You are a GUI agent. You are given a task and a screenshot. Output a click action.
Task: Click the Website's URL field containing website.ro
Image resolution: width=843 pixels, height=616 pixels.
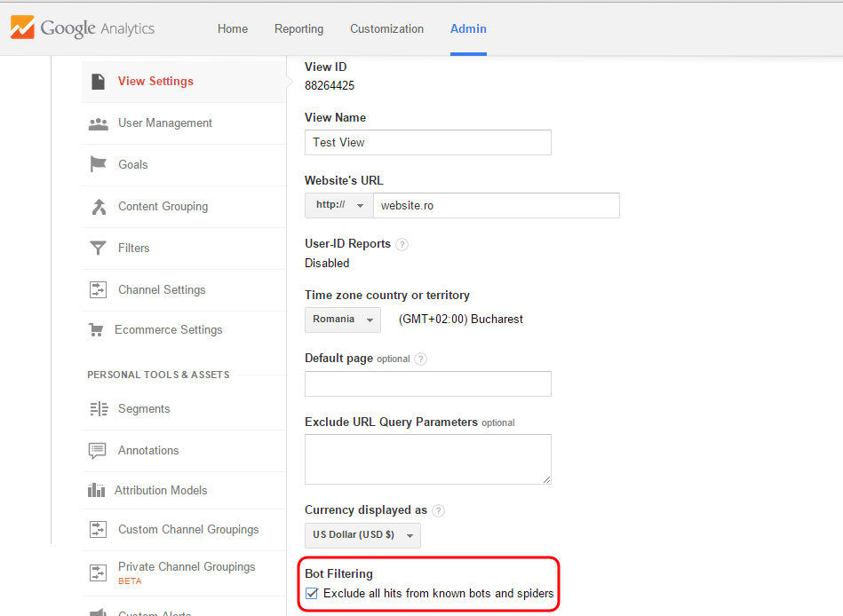[x=497, y=205]
